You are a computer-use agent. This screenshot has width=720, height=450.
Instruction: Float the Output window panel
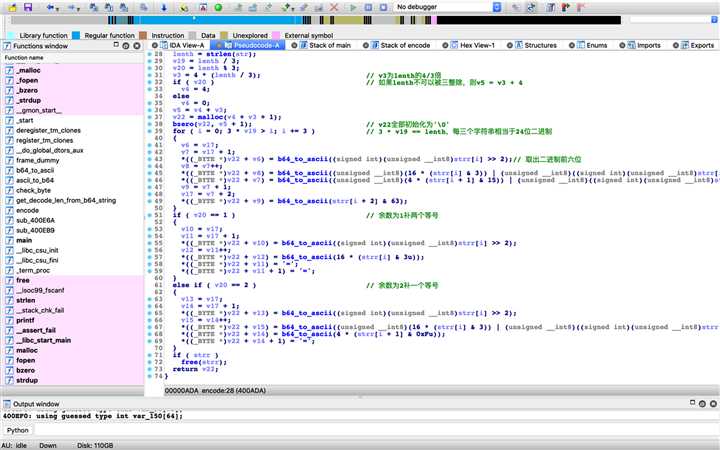point(692,403)
